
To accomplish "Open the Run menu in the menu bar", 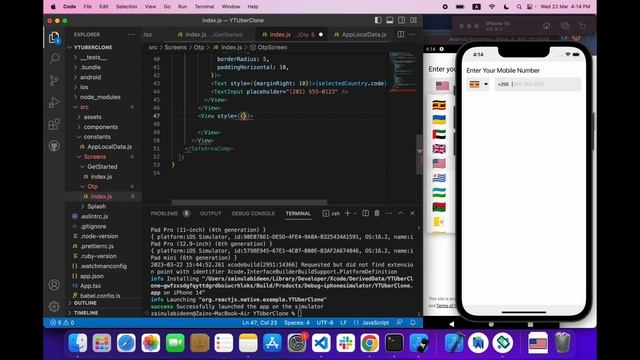I will 182,7.
